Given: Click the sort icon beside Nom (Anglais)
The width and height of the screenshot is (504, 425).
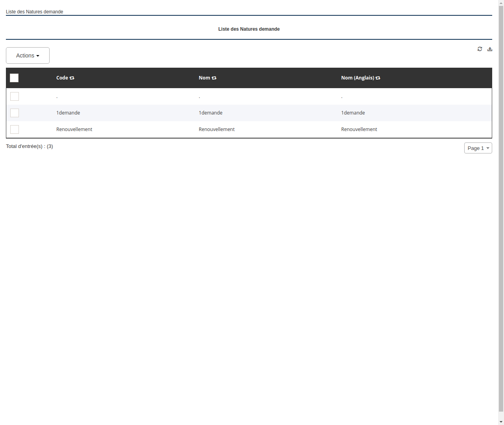Looking at the screenshot, I should [378, 78].
